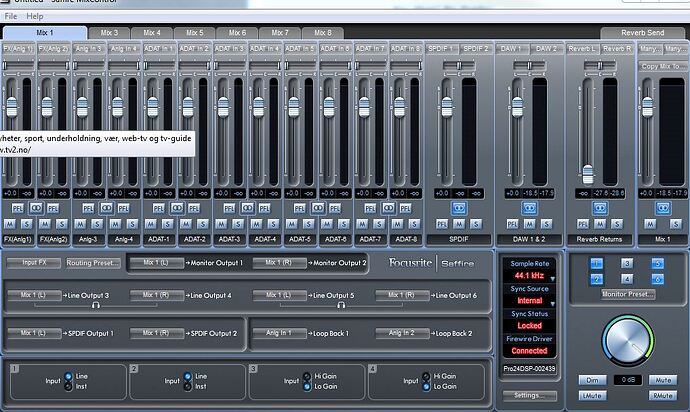Switch to the Mix 5 tab
This screenshot has width=690, height=412.
pos(195,33)
